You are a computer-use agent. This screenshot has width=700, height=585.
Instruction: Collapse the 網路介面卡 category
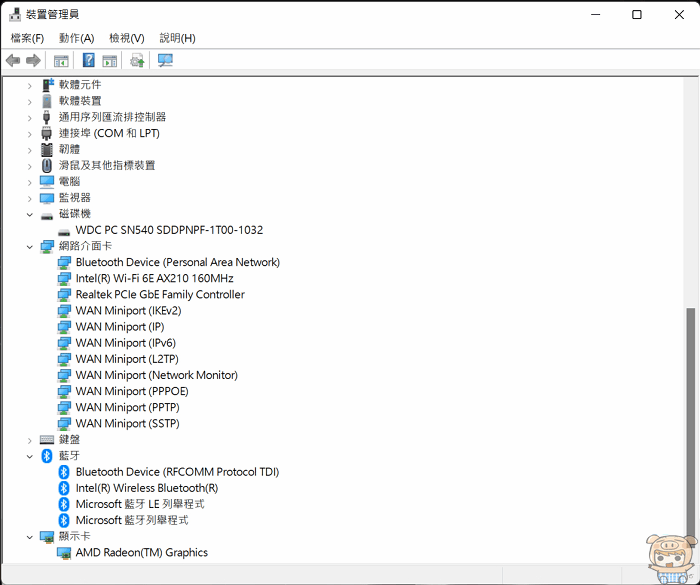click(x=29, y=247)
